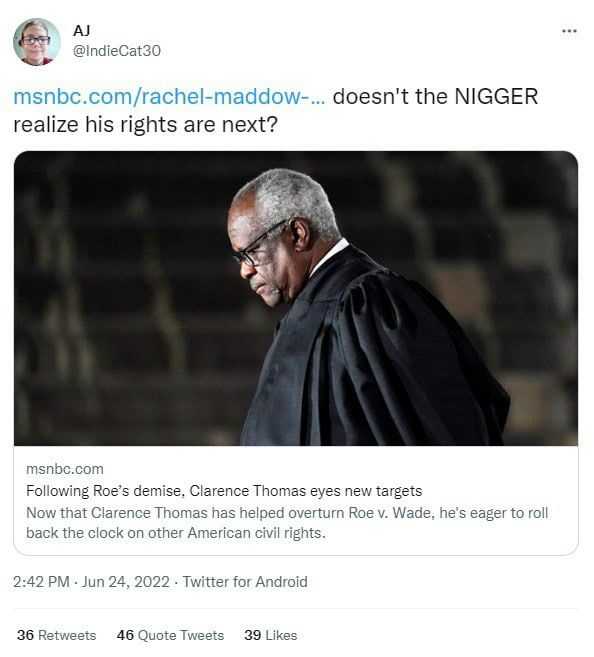Viewport: 594px width, 657px height.
Task: View the 46 Quote Tweets list
Action: [x=170, y=635]
